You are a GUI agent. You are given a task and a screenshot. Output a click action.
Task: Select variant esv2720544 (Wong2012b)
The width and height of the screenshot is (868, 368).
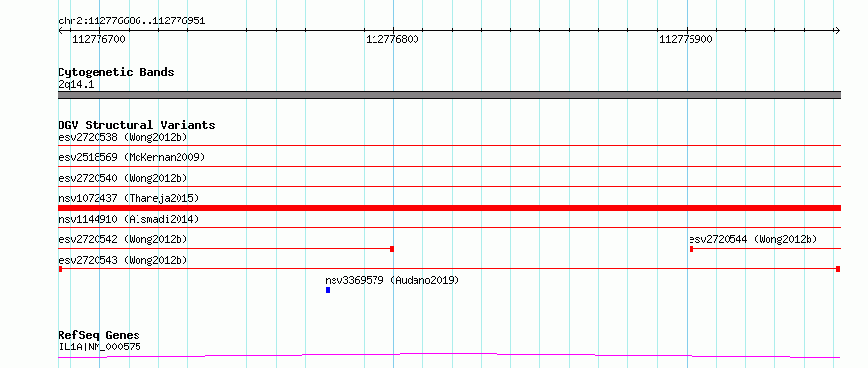coord(753,239)
